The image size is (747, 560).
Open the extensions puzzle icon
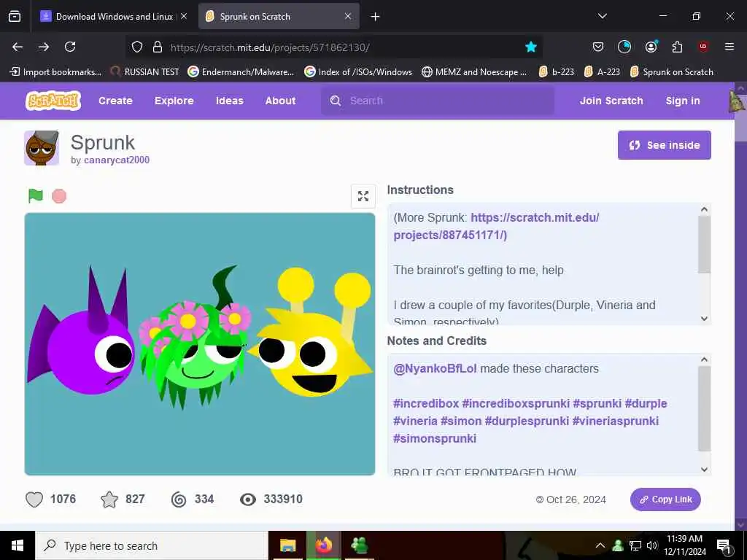[677, 47]
